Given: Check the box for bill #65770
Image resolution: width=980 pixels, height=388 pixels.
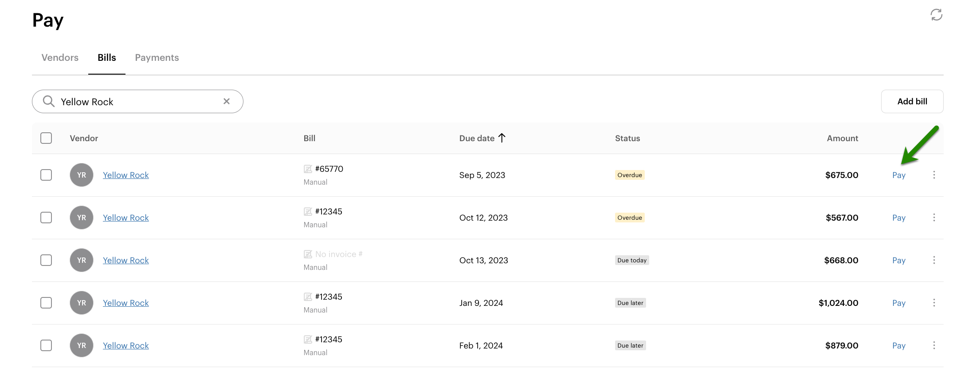Looking at the screenshot, I should click(x=46, y=175).
